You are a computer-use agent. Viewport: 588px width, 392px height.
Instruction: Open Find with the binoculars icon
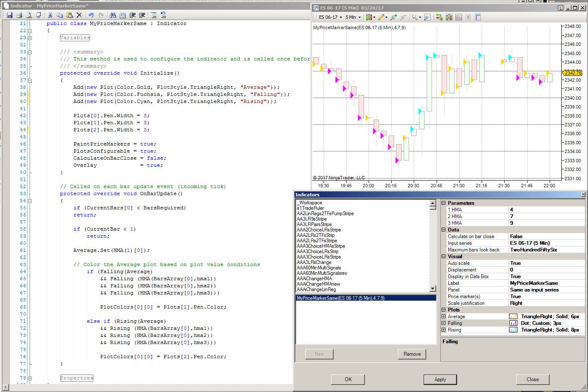pyautogui.click(x=113, y=15)
